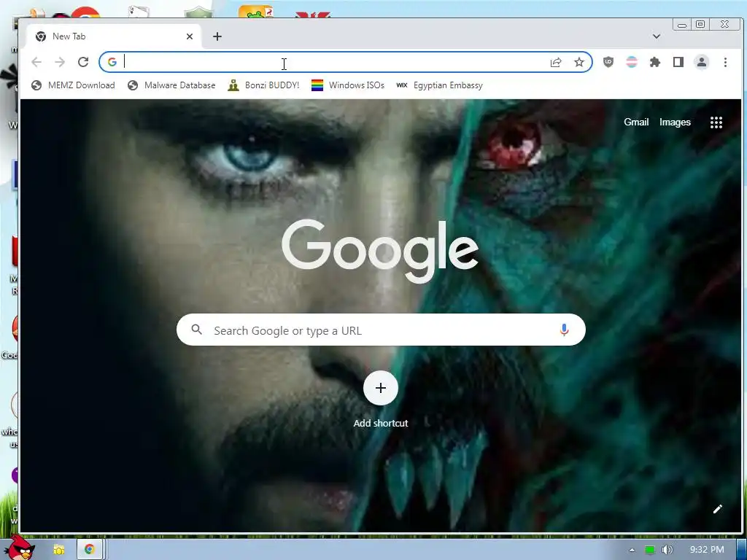Open the Extensions puzzle piece menu
Screen dimensions: 747x560
coord(655,62)
